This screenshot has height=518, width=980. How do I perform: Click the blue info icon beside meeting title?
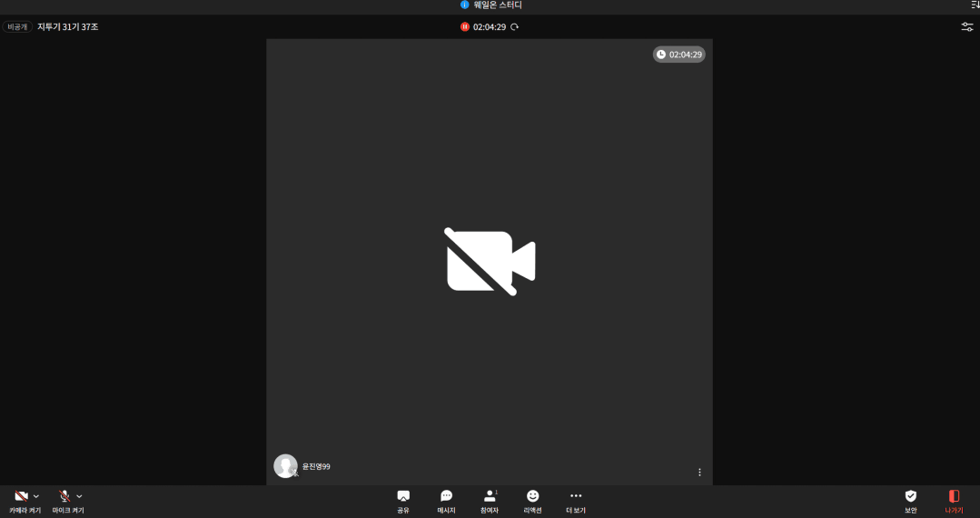[465, 5]
